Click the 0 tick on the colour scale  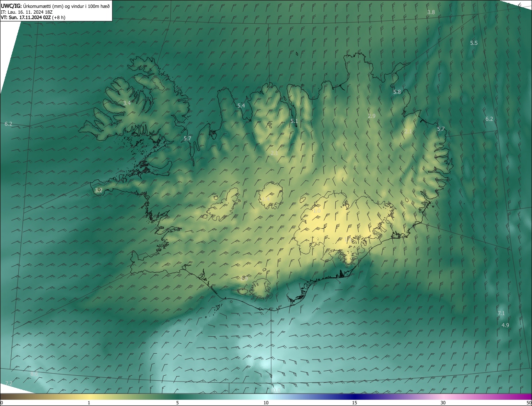tap(2, 403)
